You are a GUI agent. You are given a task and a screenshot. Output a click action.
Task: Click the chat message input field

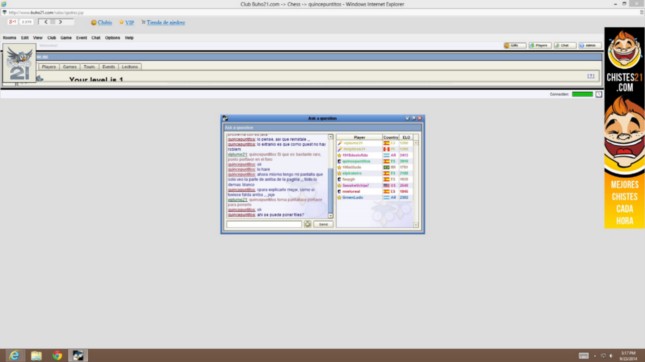pyautogui.click(x=264, y=224)
